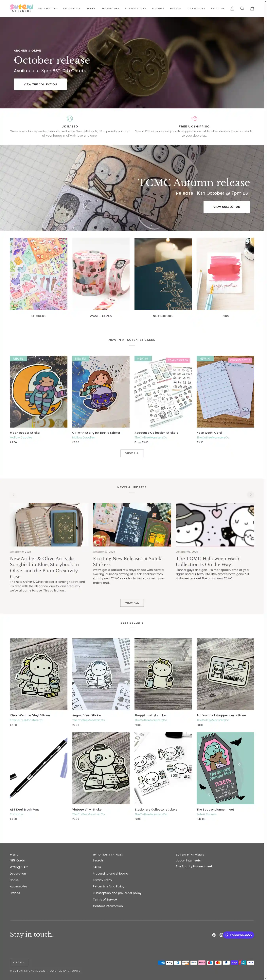The width and height of the screenshot is (267, 980).
Task: Open The Spooky Planner meet link
Action: (x=194, y=866)
